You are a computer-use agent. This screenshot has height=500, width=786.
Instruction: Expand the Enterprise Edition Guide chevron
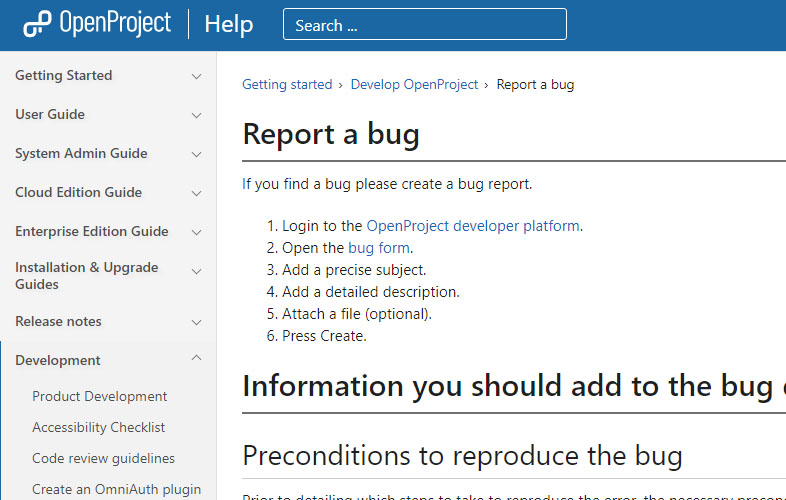196,232
